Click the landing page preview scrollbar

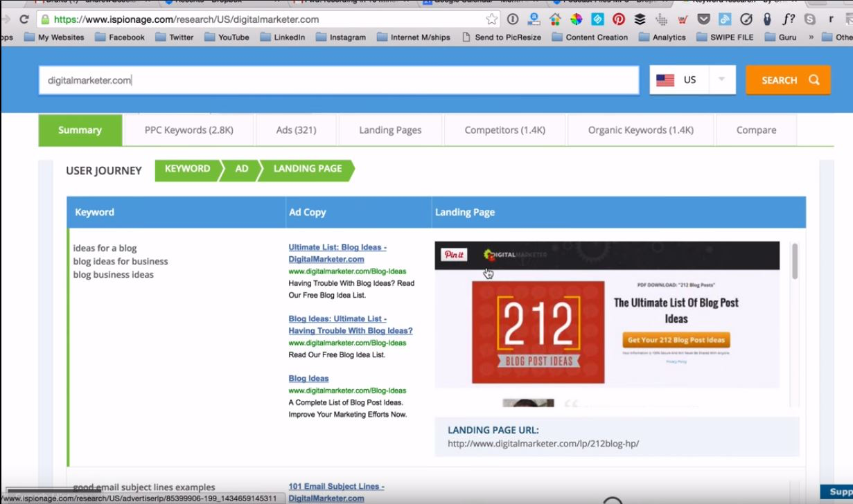point(794,261)
